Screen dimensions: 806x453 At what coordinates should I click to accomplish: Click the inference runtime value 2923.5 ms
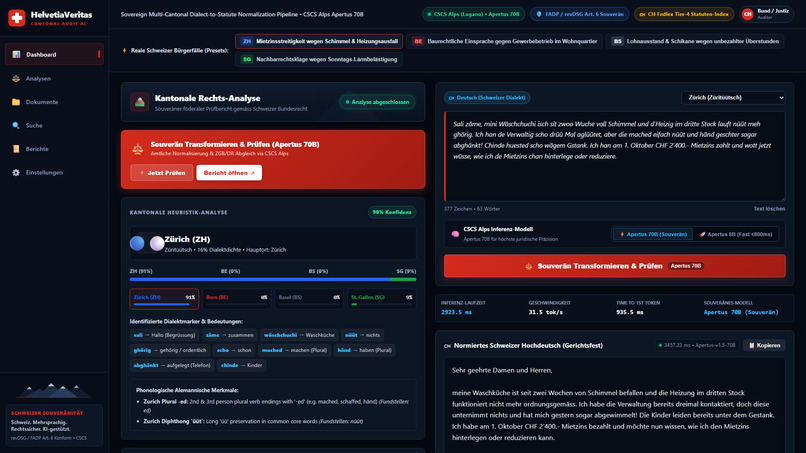point(456,312)
